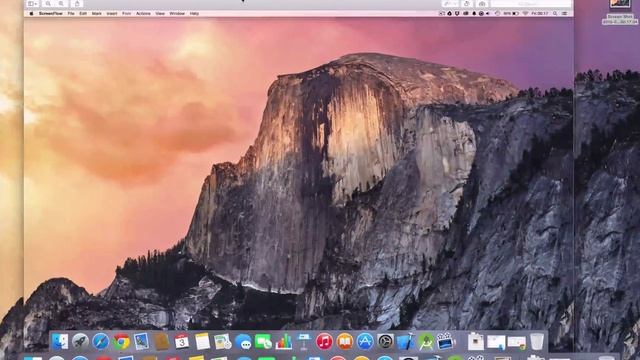640x360 pixels.
Task: Open the Mark menu
Action: pos(97,13)
